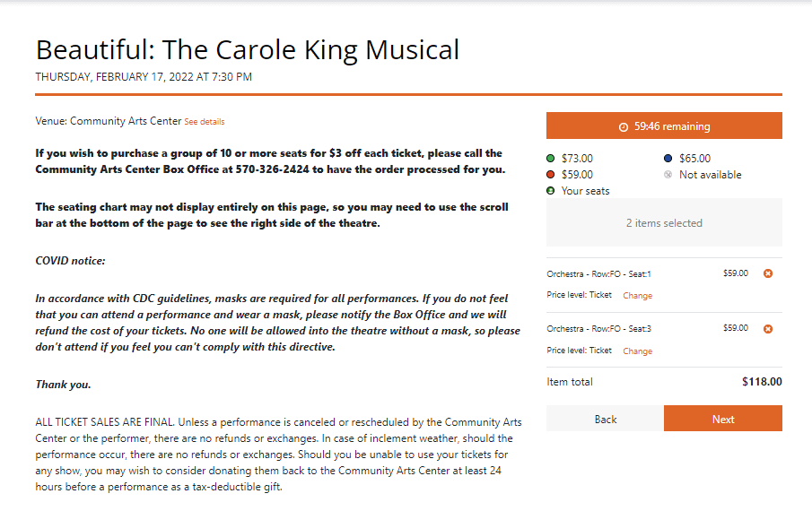Click the green $73.00 legend dot
This screenshot has height=511, width=812.
[551, 159]
